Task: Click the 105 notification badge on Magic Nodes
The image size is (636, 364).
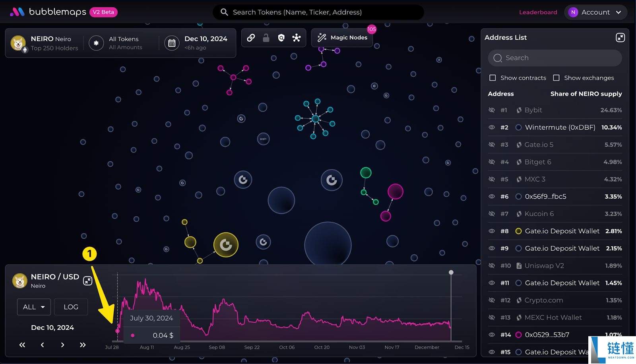Action: 372,29
